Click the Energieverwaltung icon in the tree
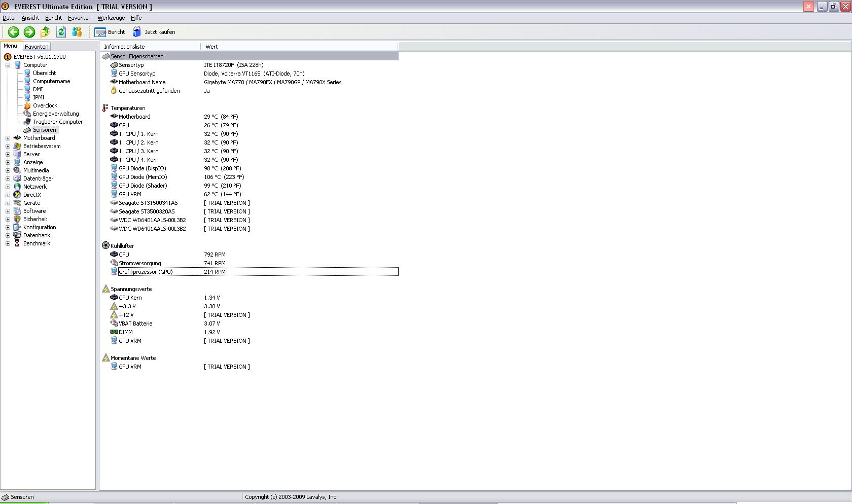The image size is (852, 504). click(x=27, y=114)
